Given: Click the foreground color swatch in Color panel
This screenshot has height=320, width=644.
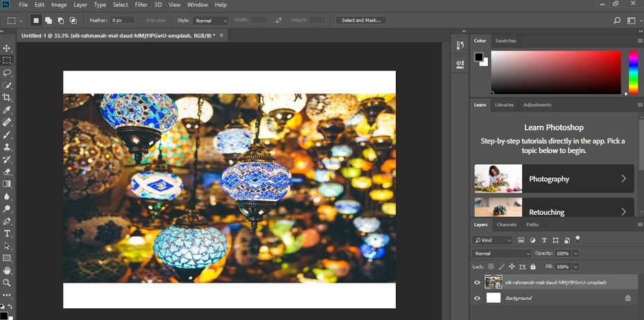Looking at the screenshot, I should point(479,57).
